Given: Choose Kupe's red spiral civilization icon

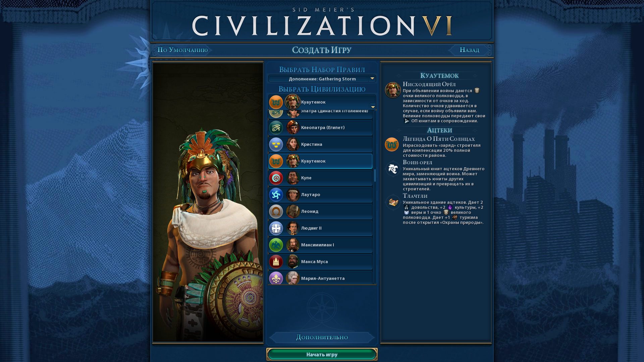Looking at the screenshot, I should (x=276, y=178).
